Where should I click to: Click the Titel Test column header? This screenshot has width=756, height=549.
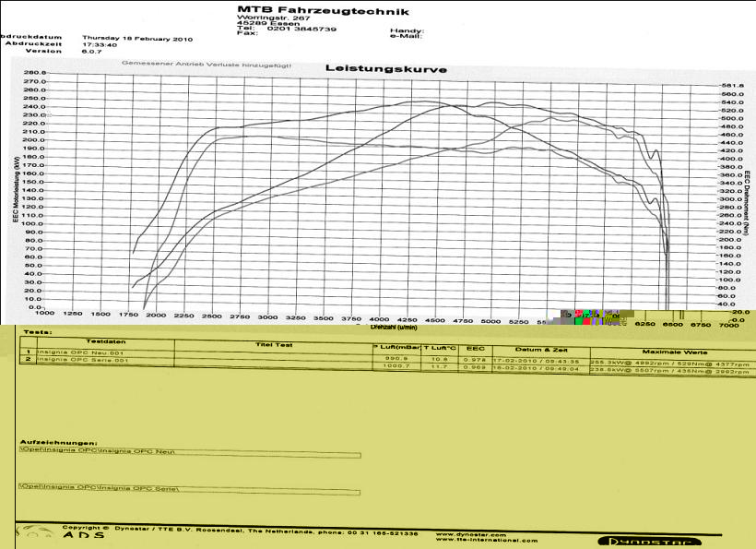point(274,344)
